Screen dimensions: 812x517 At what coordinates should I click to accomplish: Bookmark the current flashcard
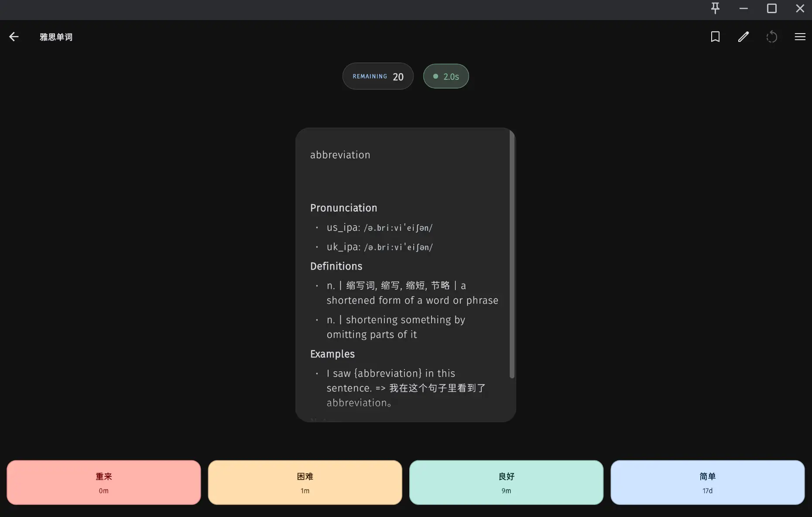point(715,37)
